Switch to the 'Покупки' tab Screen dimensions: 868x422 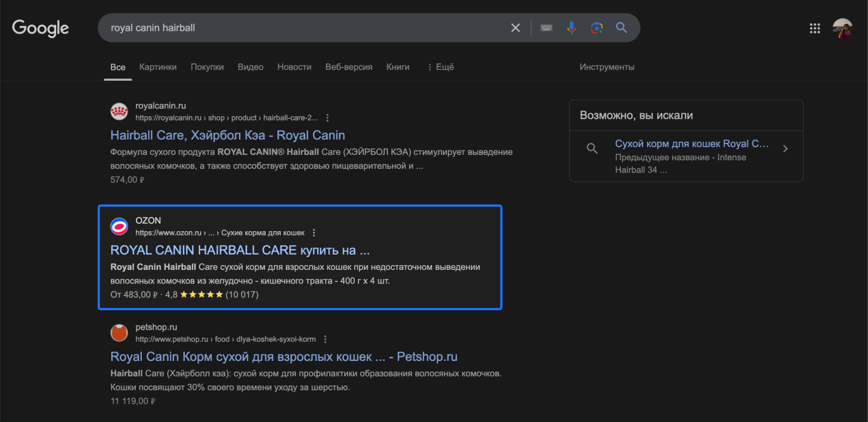pyautogui.click(x=207, y=67)
